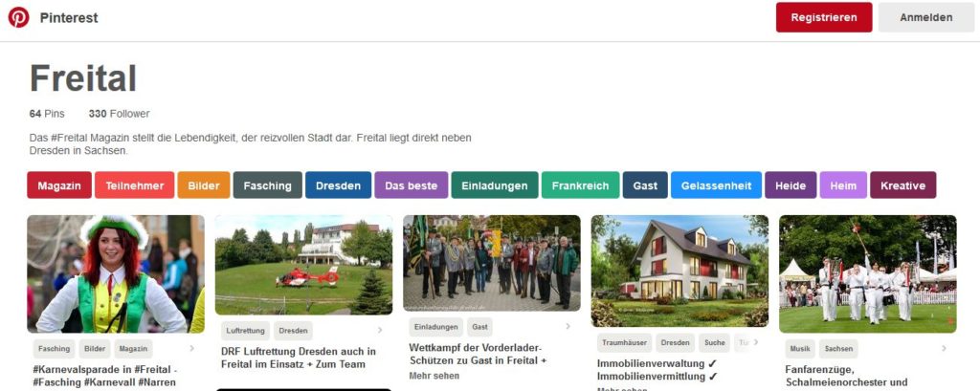Viewport: 980px width, 391px height.
Task: Open the #Karnevalsparade in #Freital pin title
Action: coord(105,376)
